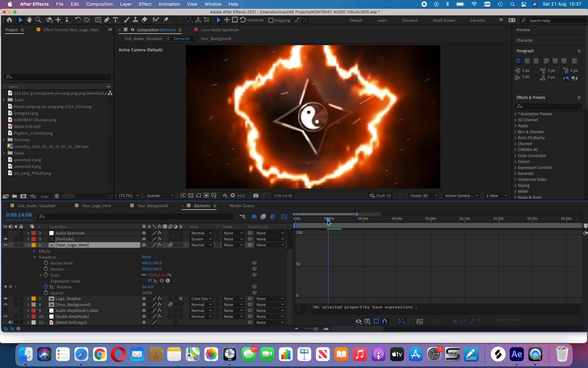Toggle Scale expression enable switch
The width and height of the screenshot is (588, 368).
click(x=150, y=281)
